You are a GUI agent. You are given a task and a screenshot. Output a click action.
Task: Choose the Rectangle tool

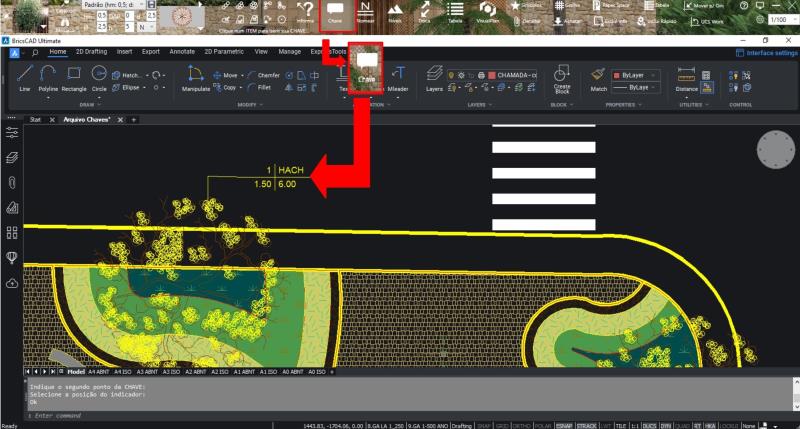(x=74, y=77)
